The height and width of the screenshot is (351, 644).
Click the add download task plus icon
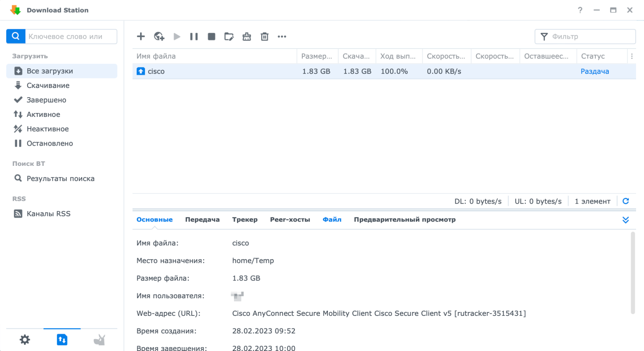pos(141,36)
